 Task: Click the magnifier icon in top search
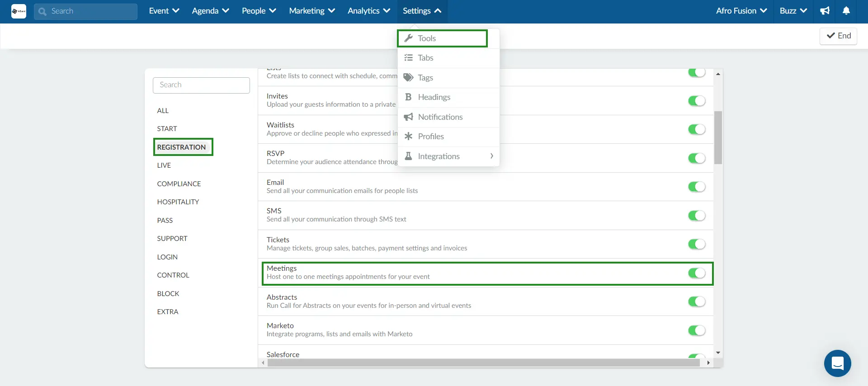(x=42, y=12)
